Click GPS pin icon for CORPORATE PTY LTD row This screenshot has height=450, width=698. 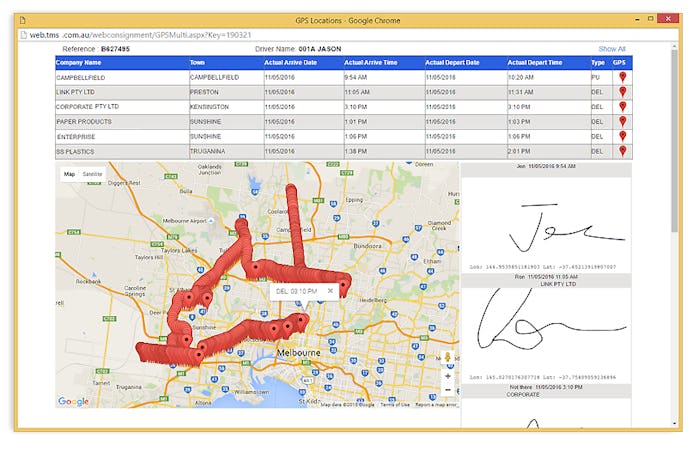coord(622,106)
